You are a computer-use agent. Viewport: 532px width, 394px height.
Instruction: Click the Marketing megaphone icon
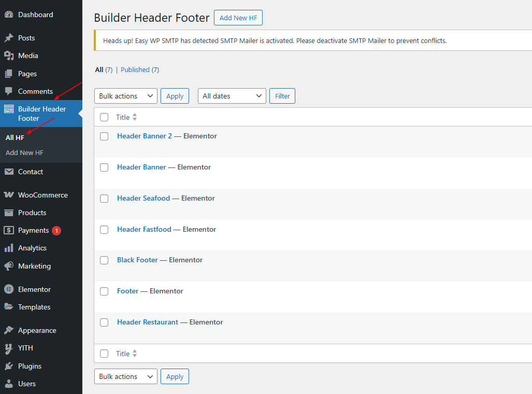9,266
